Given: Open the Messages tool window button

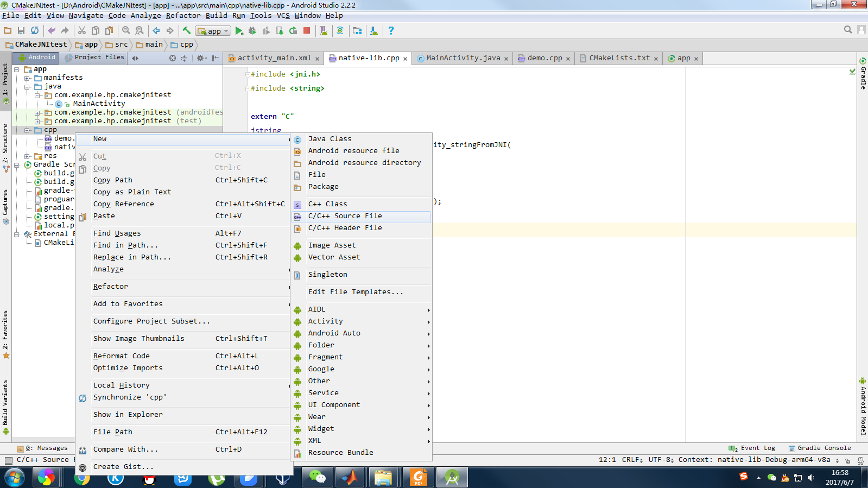Looking at the screenshot, I should tap(43, 448).
